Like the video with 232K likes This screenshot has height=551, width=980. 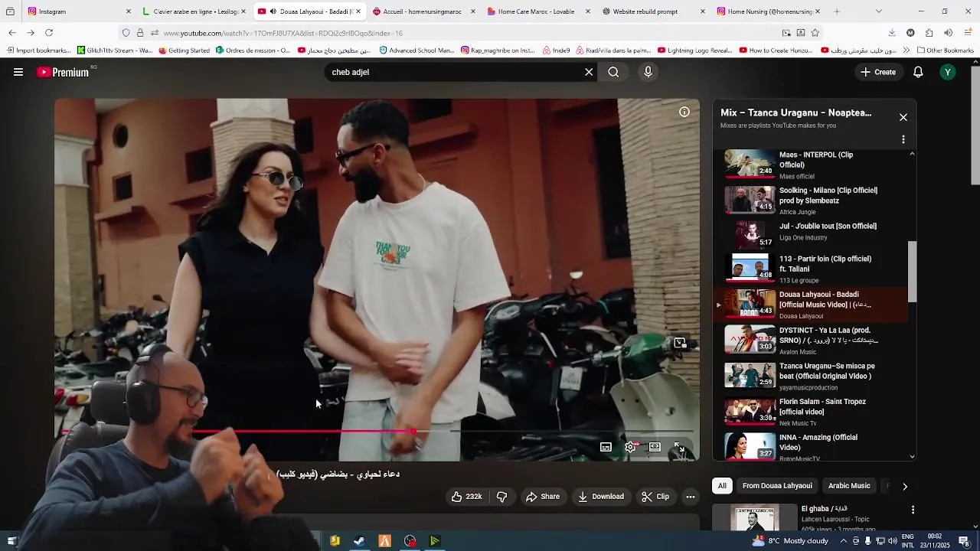tap(466, 497)
